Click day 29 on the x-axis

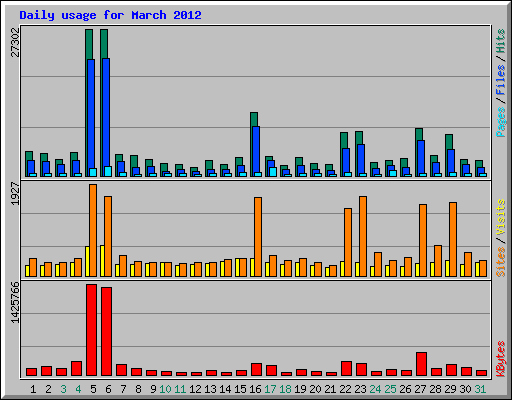click(450, 389)
